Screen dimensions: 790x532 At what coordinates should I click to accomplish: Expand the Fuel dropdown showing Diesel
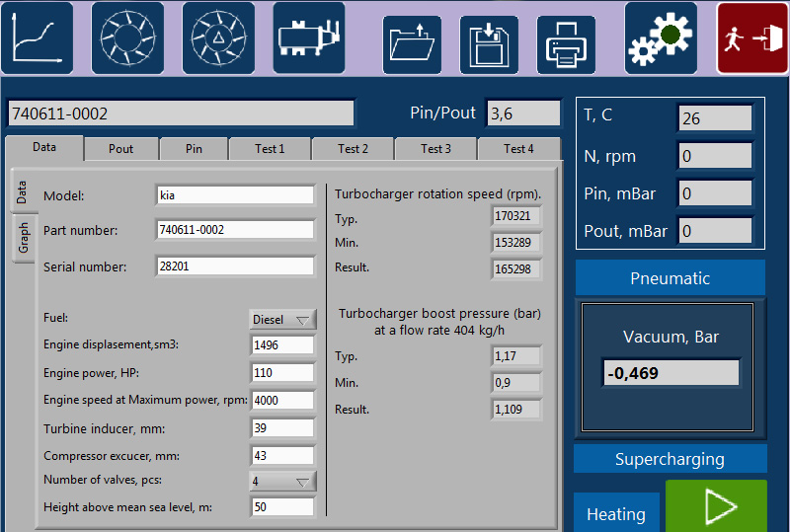click(x=282, y=319)
